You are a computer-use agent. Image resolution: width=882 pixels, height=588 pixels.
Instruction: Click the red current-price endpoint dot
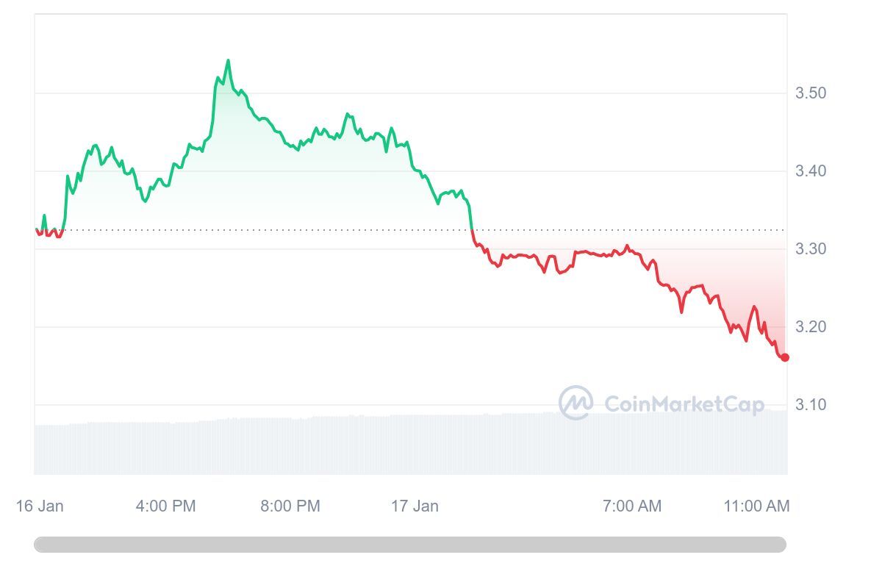tap(785, 357)
